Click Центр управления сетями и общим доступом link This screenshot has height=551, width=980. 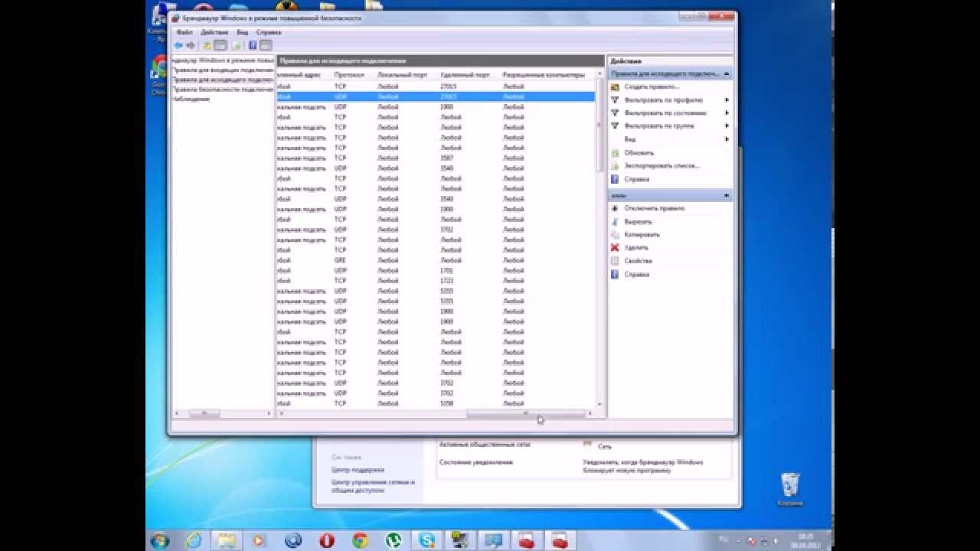(373, 486)
